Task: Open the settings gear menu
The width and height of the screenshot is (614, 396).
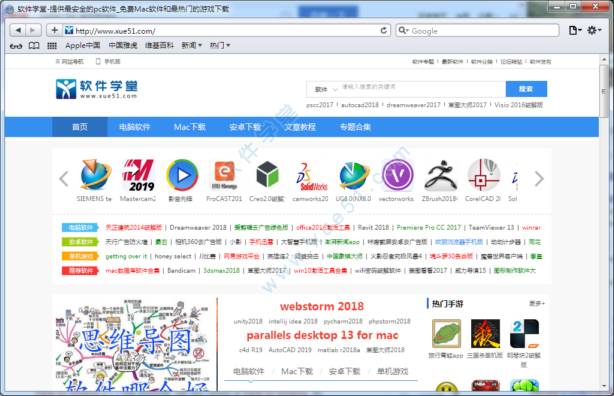Action: (x=594, y=31)
